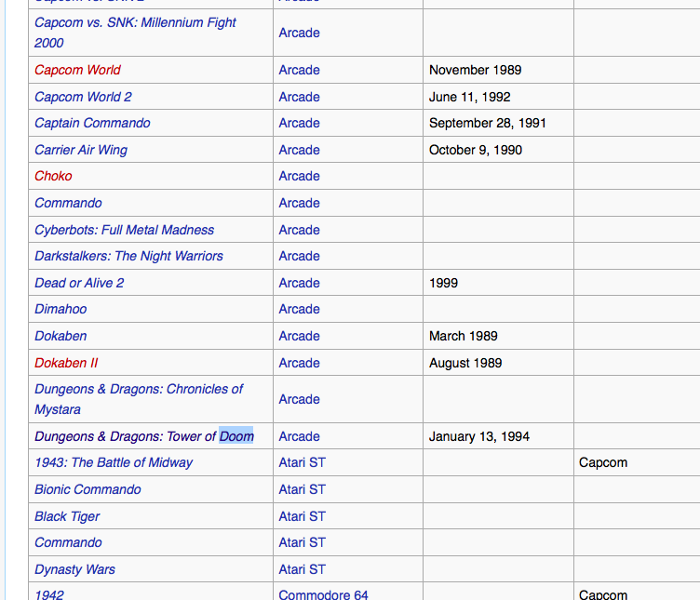The height and width of the screenshot is (600, 700).
Task: Open the Black Tiger link
Action: click(67, 516)
